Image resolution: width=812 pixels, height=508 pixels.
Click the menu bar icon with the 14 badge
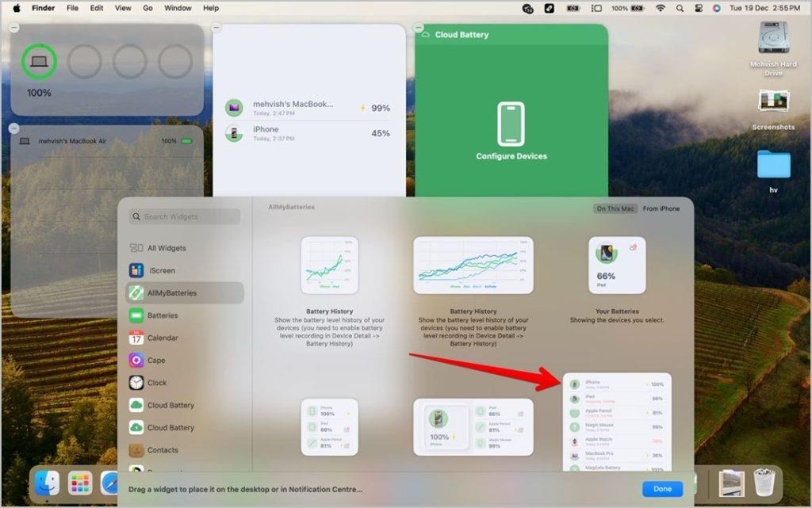point(527,8)
